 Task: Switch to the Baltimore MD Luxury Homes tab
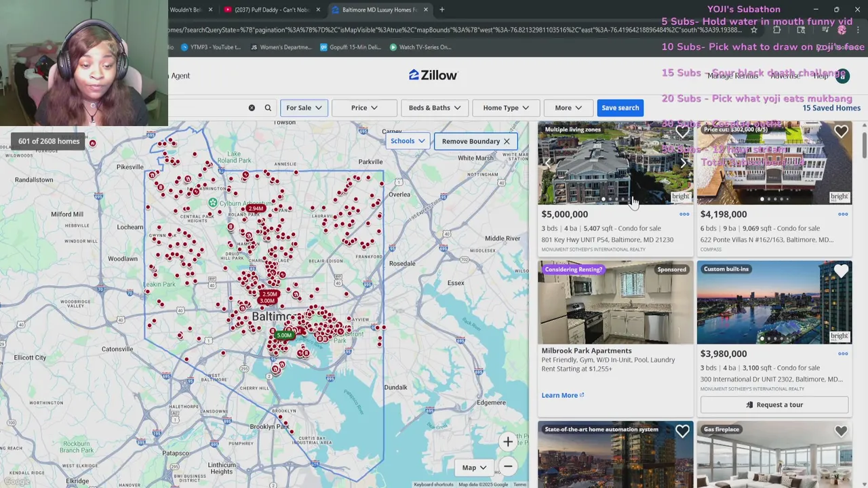378,9
